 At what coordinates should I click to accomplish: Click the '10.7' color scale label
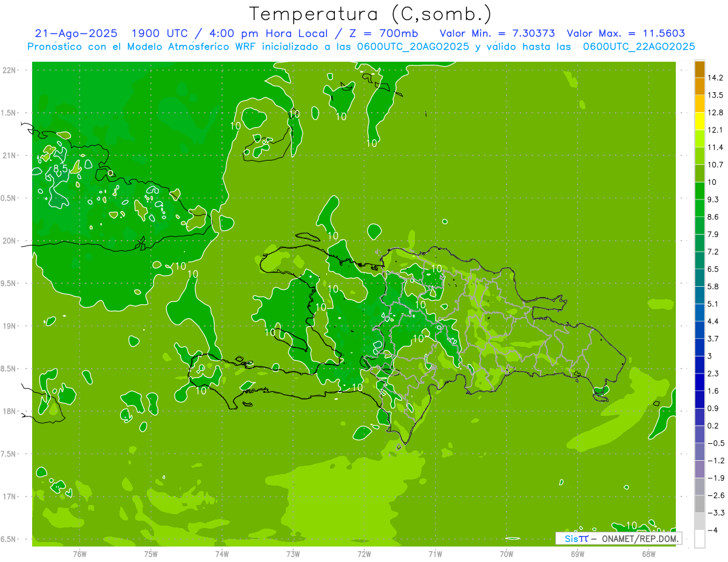716,165
